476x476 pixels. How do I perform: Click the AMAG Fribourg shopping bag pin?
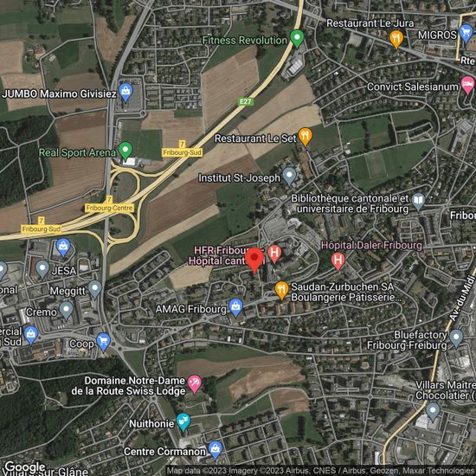(x=236, y=307)
